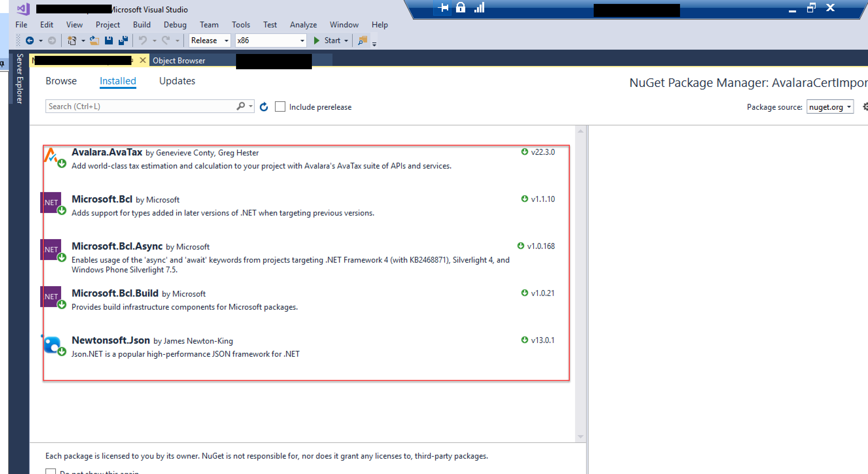Open the Project menu
Viewport: 868px width, 474px height.
[x=108, y=25]
